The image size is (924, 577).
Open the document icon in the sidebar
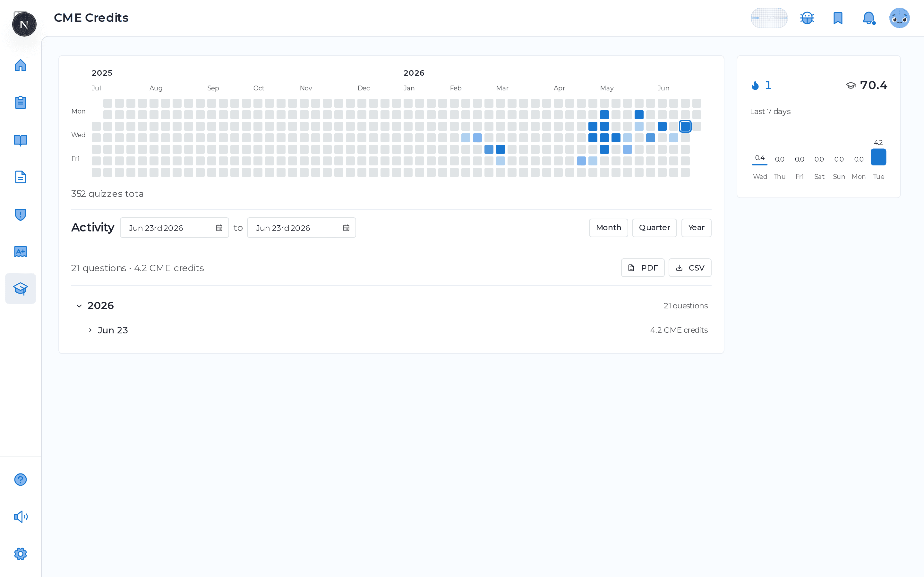pyautogui.click(x=21, y=177)
